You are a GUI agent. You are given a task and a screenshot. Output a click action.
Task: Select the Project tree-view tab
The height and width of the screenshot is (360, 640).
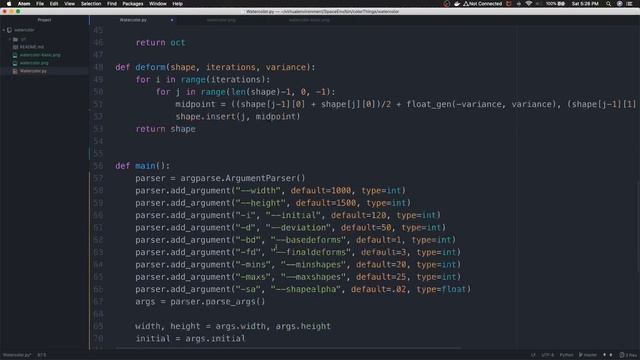(44, 20)
